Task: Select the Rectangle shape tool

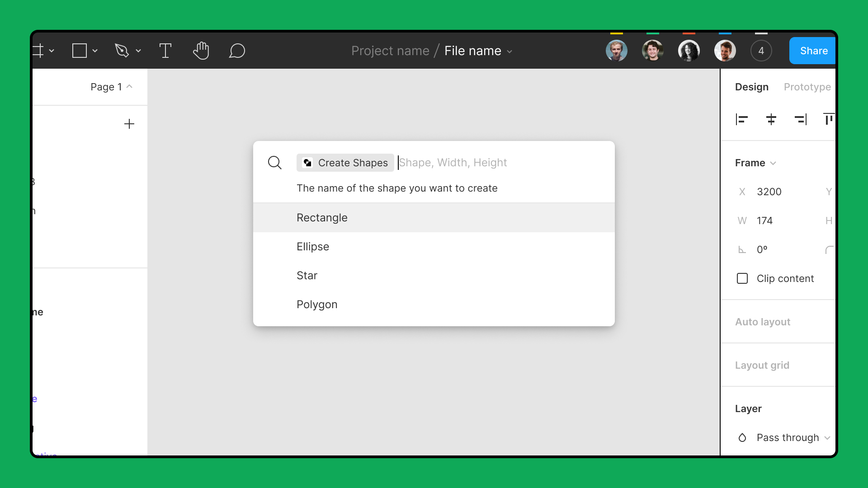Action: pyautogui.click(x=80, y=51)
